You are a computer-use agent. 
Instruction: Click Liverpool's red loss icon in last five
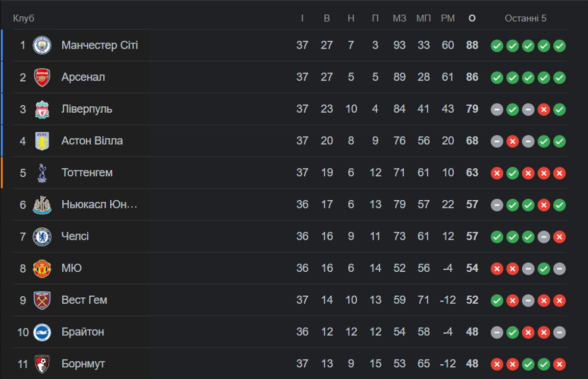point(543,110)
